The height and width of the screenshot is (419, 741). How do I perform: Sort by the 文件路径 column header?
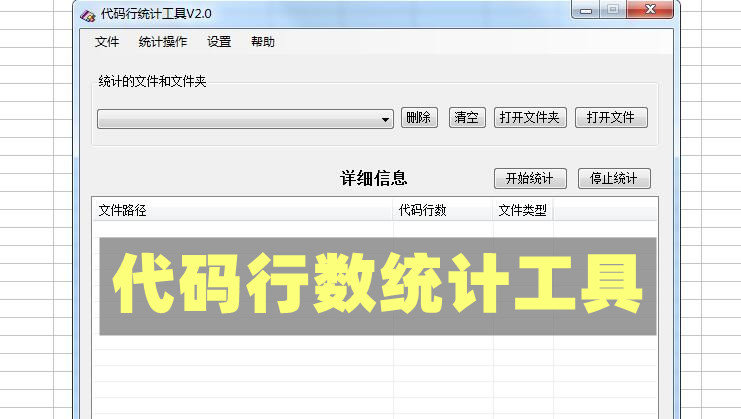(x=242, y=210)
